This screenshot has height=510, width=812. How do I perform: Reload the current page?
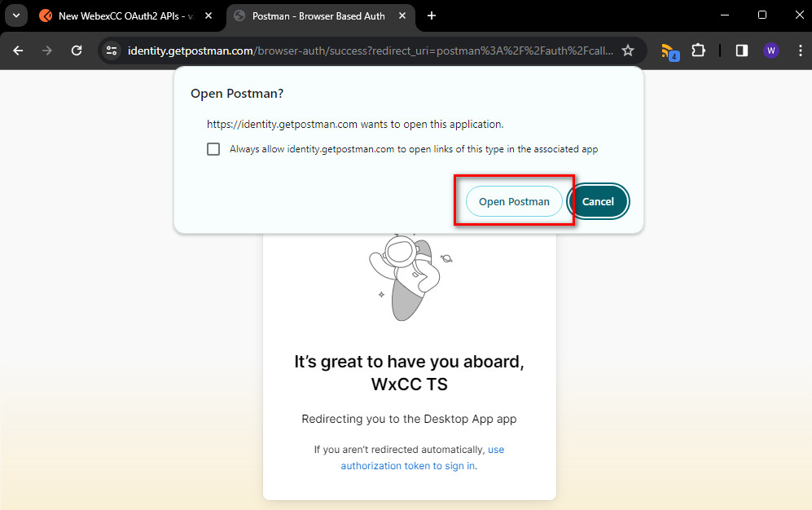click(77, 51)
